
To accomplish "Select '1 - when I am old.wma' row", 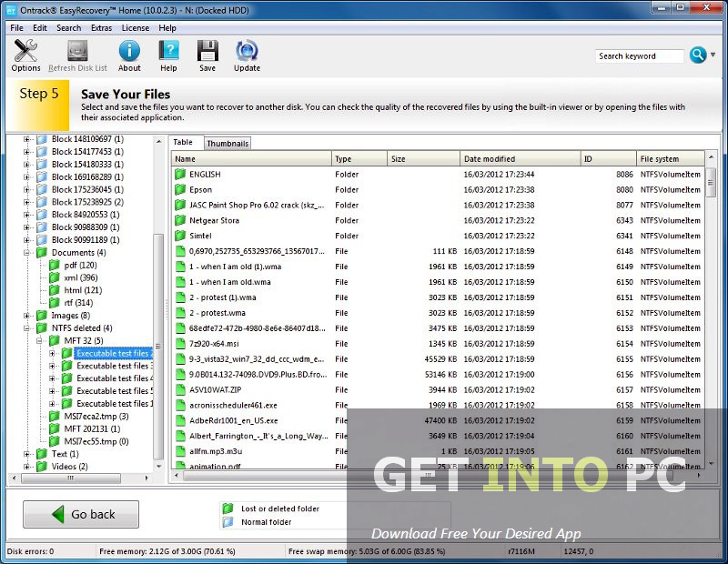I will pos(438,282).
